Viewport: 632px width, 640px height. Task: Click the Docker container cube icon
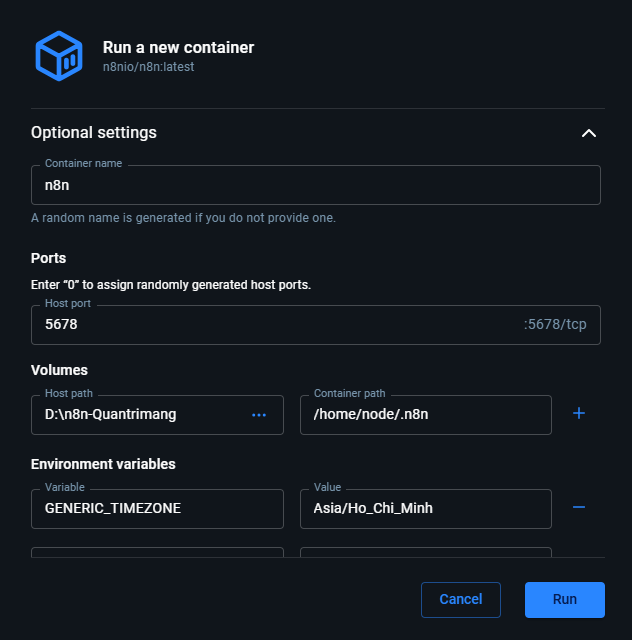(x=58, y=56)
